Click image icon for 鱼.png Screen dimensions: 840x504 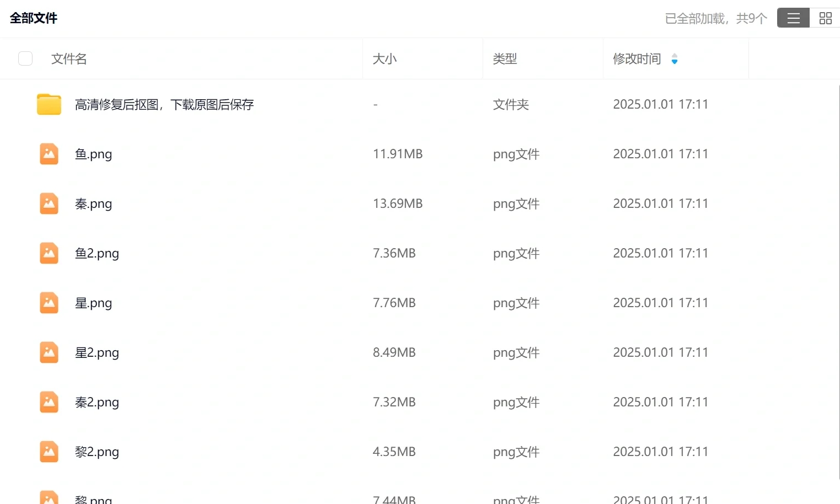tap(49, 154)
